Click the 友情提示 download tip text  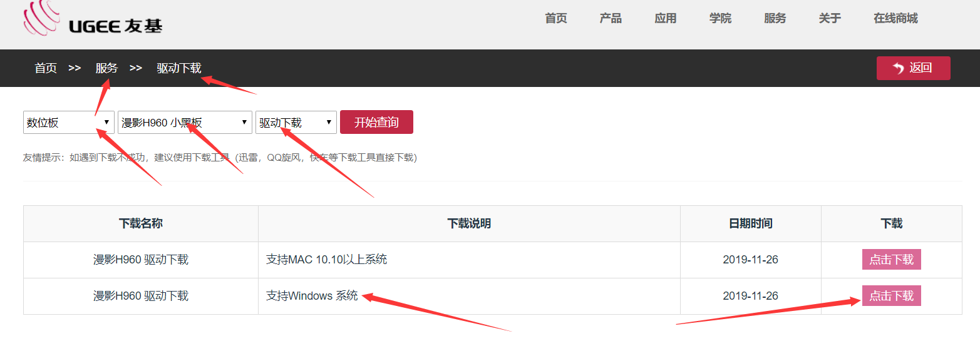pos(220,158)
